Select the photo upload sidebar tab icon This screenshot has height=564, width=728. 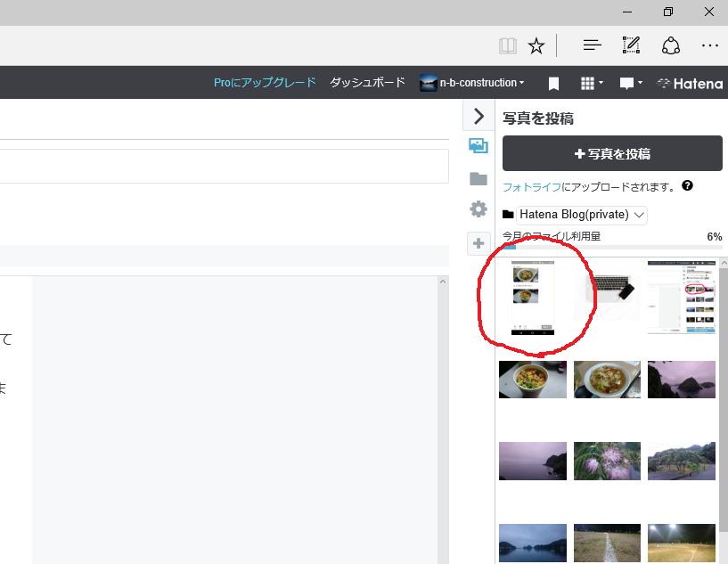(x=479, y=146)
